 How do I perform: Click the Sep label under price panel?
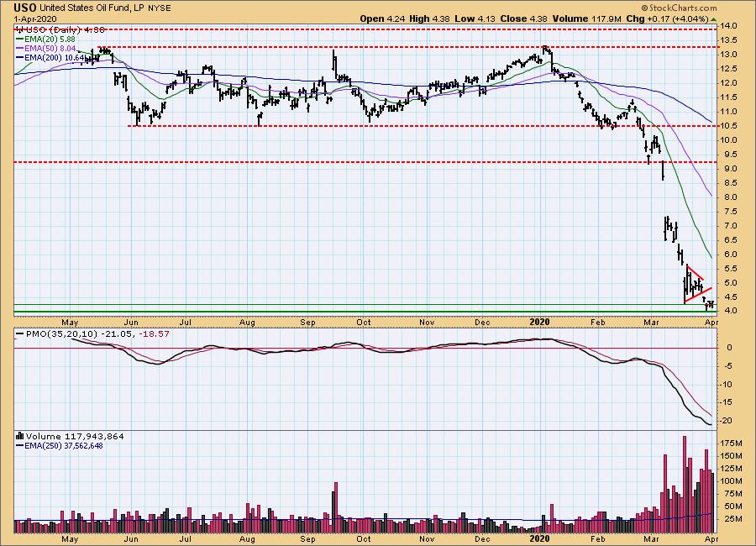pos(307,323)
